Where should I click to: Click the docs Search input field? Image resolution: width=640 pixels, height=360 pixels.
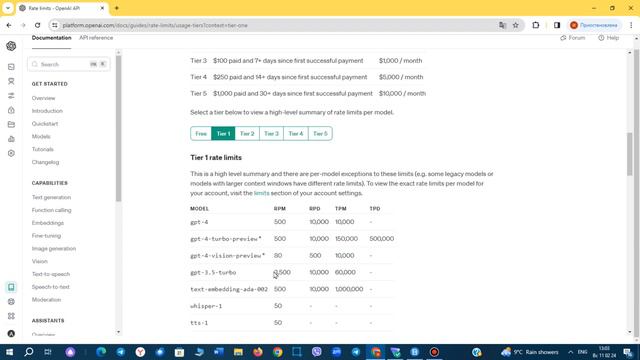pyautogui.click(x=69, y=64)
